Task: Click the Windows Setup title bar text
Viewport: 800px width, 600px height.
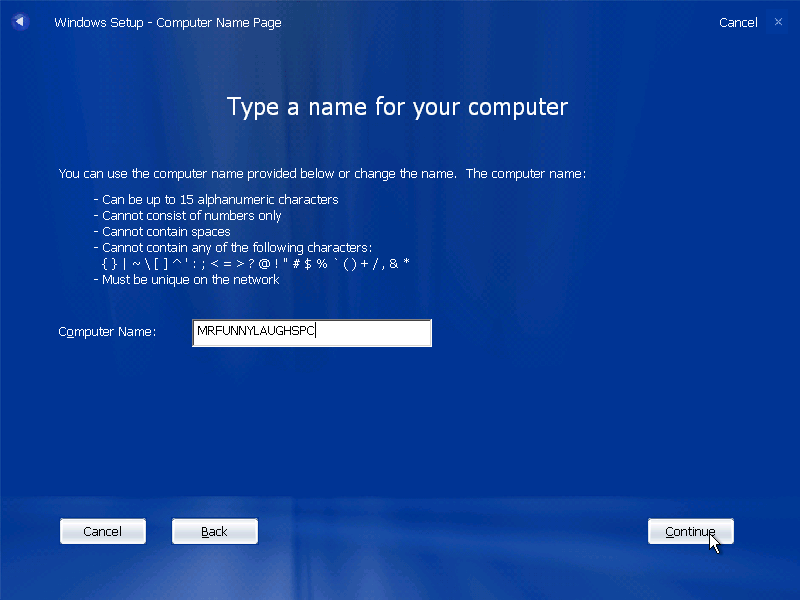Action: pyautogui.click(x=167, y=21)
